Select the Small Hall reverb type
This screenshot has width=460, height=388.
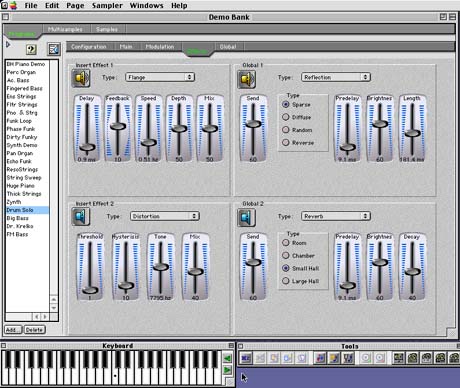[x=286, y=268]
